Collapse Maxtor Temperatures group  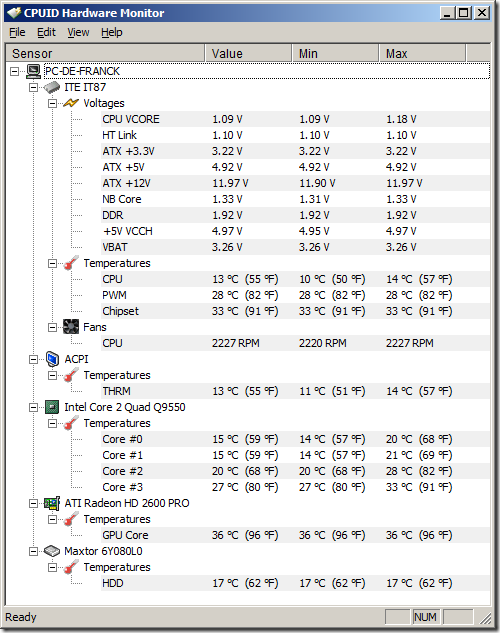point(52,567)
